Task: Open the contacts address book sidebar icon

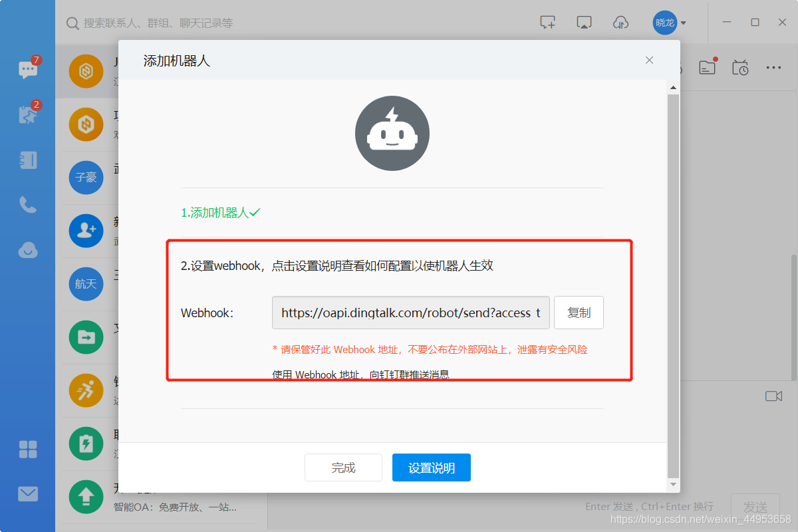Action: (28, 160)
